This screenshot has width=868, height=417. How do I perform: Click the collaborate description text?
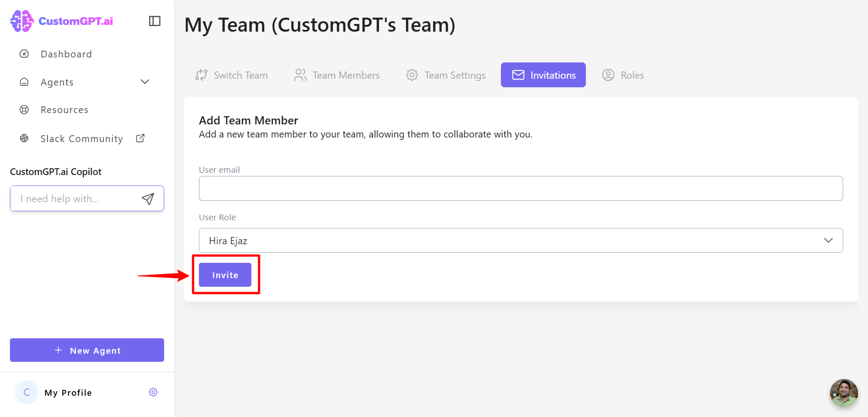point(366,134)
